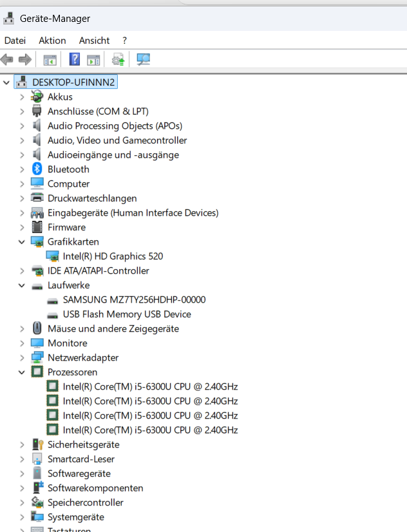Click the Akkus battery icon
Viewport: 407px width, 532px height.
click(37, 97)
